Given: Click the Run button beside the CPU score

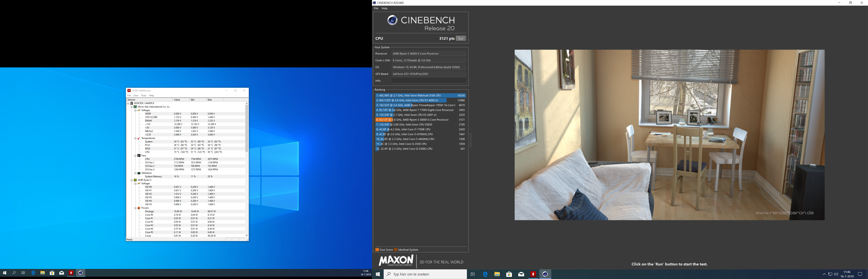Looking at the screenshot, I should point(461,38).
